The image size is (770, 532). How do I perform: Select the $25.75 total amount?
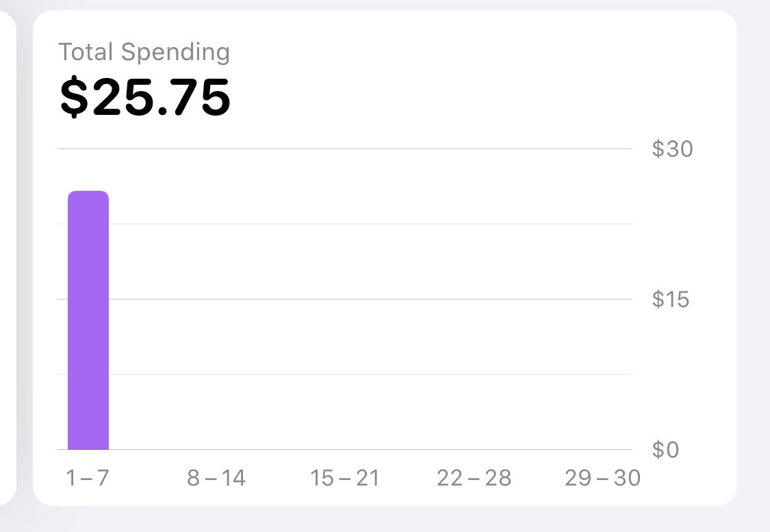pyautogui.click(x=145, y=96)
